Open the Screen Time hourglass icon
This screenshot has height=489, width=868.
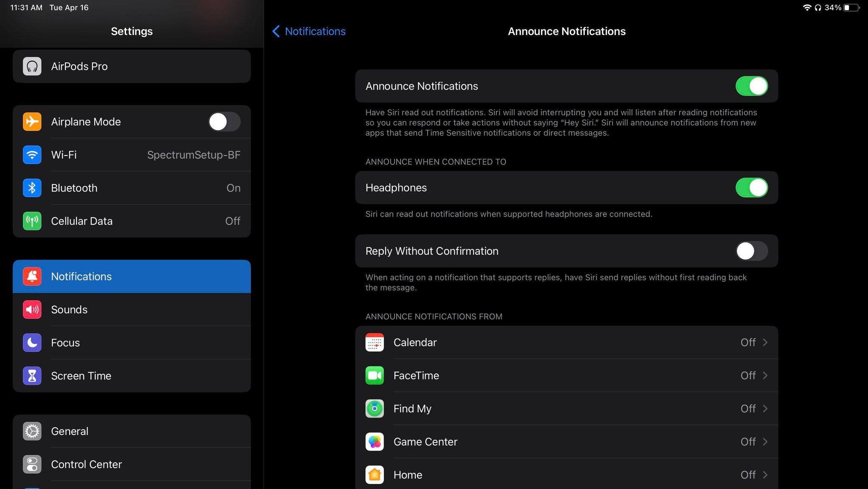pyautogui.click(x=32, y=376)
